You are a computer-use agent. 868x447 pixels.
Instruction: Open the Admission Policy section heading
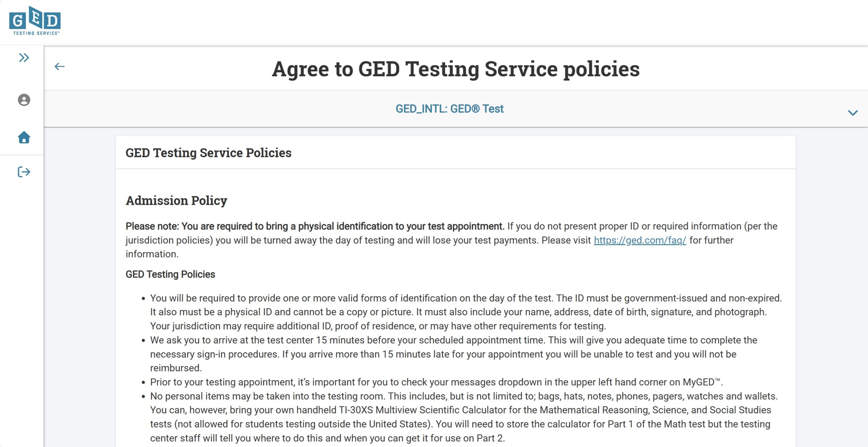(x=177, y=200)
